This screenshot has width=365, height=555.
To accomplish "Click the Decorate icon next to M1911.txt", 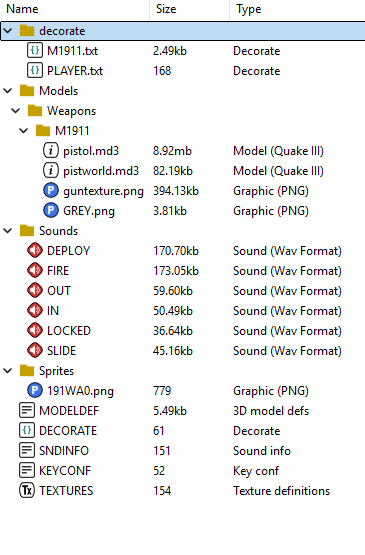I will [x=35, y=51].
